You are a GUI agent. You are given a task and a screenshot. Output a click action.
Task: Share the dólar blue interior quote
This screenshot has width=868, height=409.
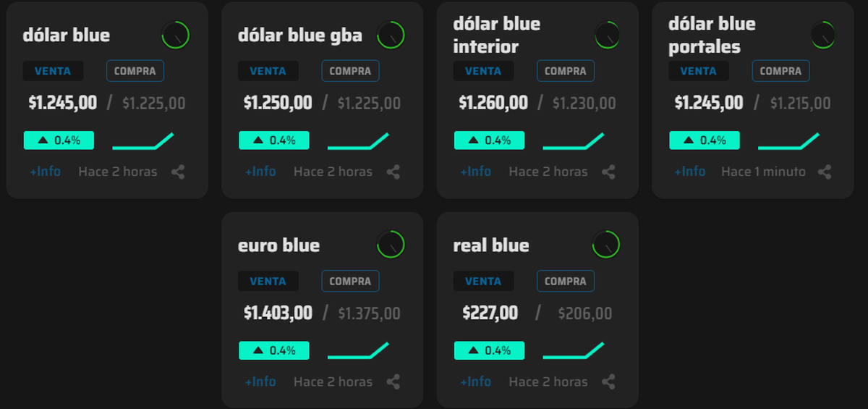[609, 172]
